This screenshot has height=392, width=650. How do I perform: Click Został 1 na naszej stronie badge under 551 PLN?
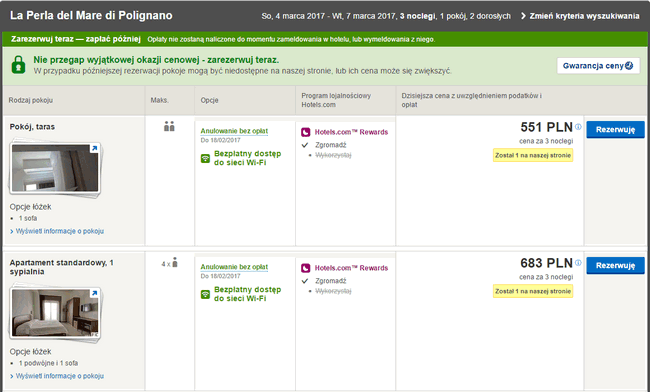point(533,155)
